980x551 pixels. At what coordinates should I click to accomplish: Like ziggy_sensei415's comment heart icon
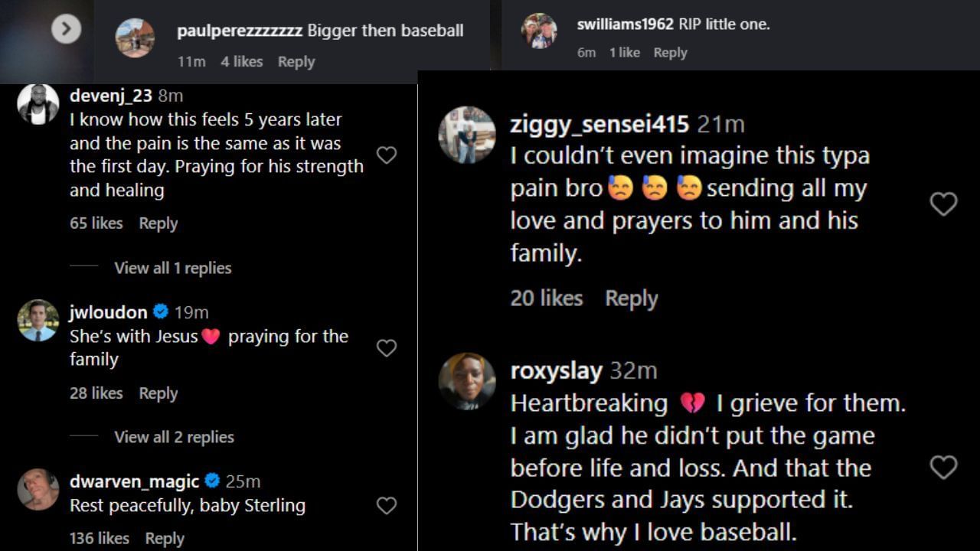tap(943, 204)
